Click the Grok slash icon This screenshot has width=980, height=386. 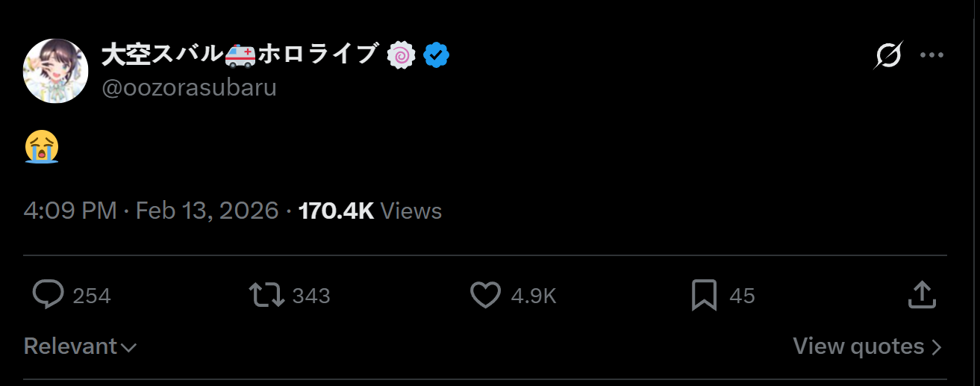889,55
